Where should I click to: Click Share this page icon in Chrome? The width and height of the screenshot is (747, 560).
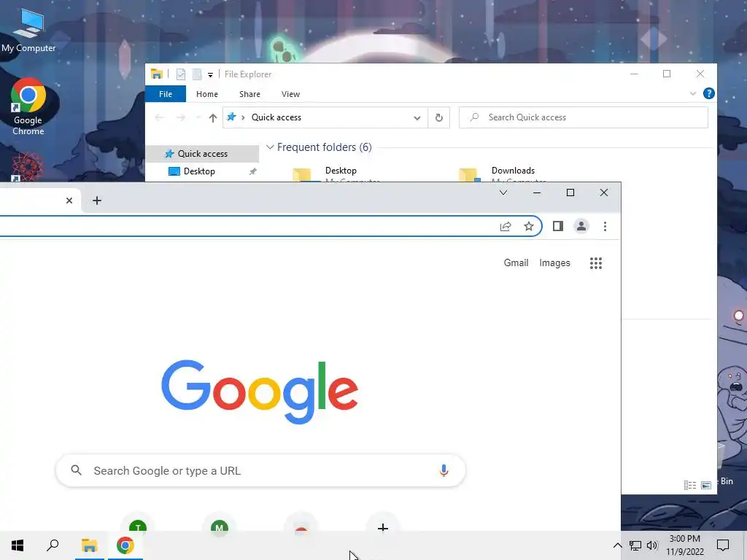click(x=506, y=226)
